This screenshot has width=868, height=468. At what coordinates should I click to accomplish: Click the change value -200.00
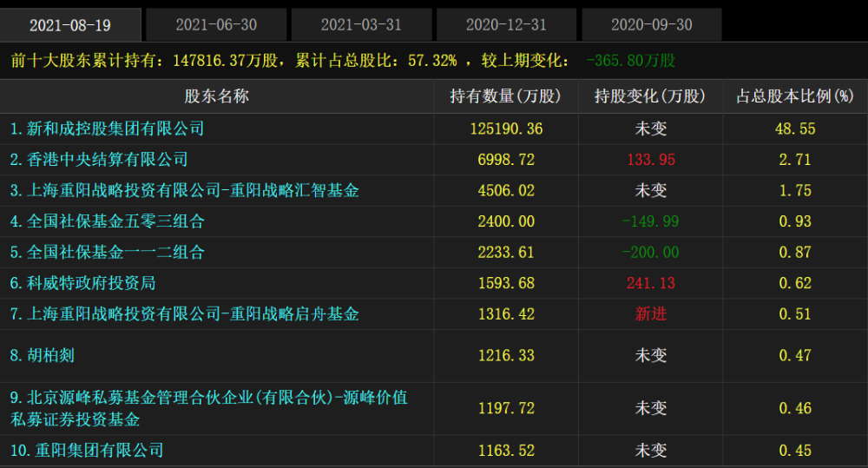tap(650, 253)
